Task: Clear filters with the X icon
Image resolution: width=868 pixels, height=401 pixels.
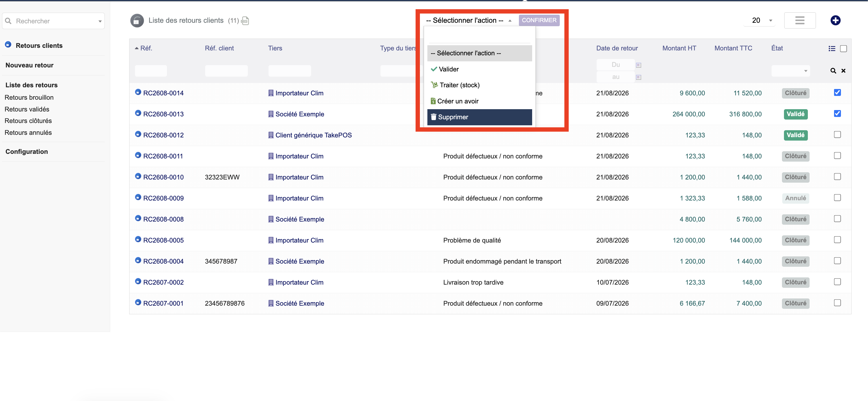Action: (x=844, y=71)
